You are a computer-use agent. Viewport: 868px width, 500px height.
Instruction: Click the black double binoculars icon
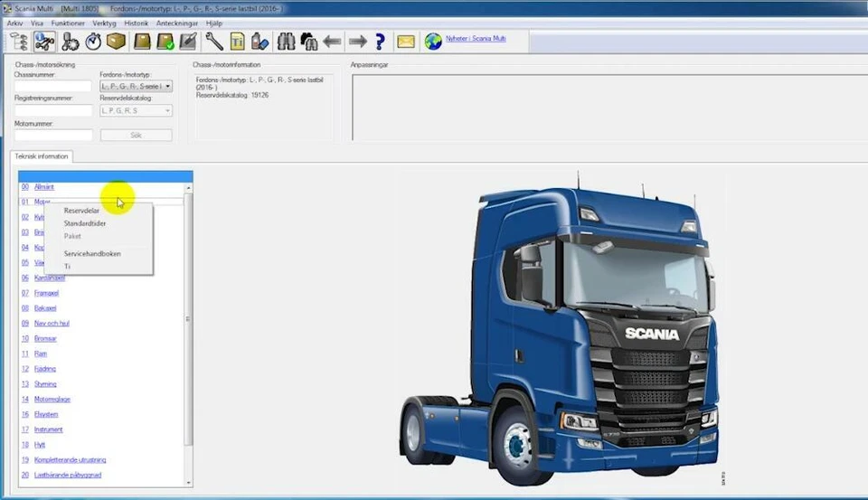309,42
